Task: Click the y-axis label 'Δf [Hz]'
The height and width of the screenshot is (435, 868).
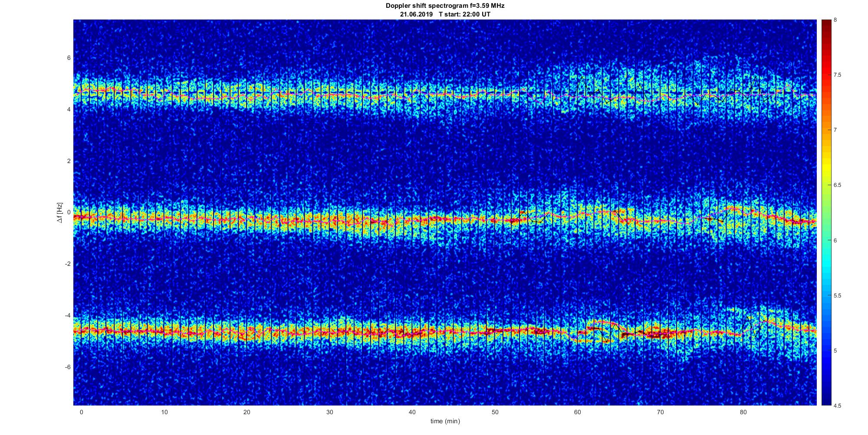Action: coord(60,213)
